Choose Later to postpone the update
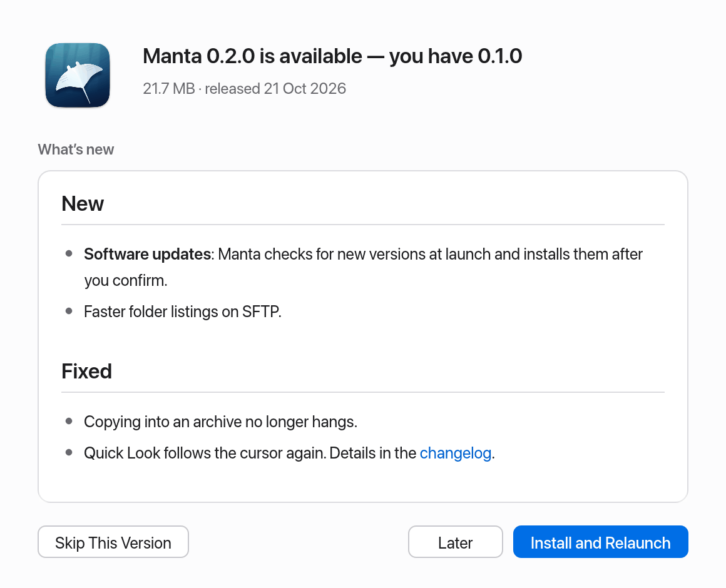This screenshot has width=726, height=588. (x=455, y=542)
